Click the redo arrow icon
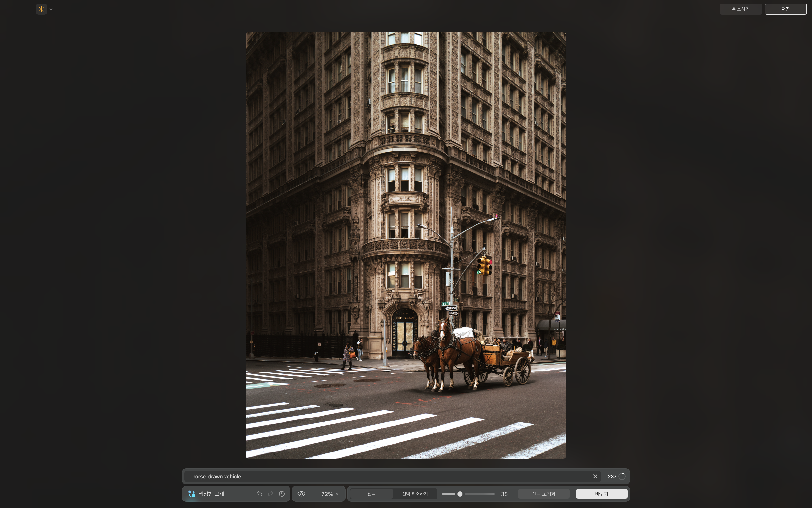The height and width of the screenshot is (508, 812). coord(271,494)
